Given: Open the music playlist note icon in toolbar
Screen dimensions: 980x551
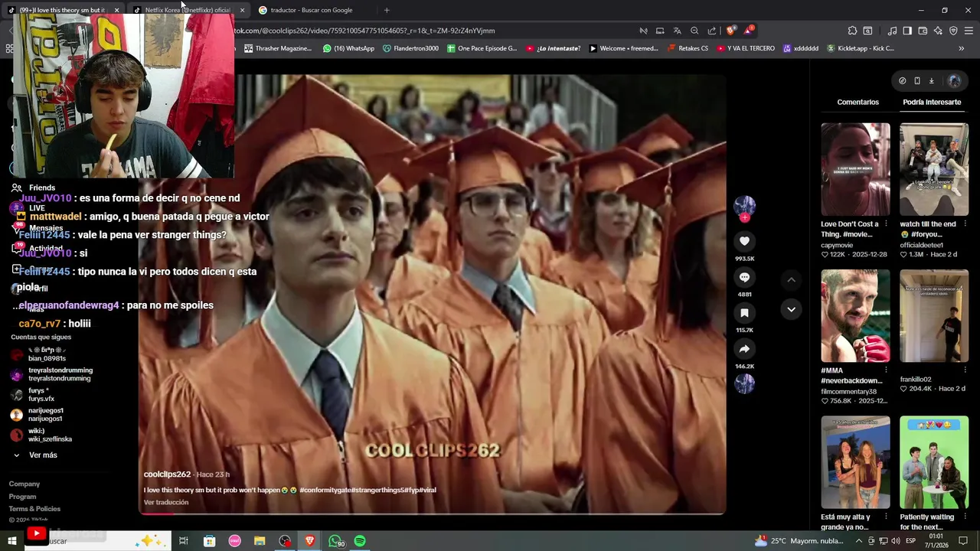Looking at the screenshot, I should (x=892, y=31).
